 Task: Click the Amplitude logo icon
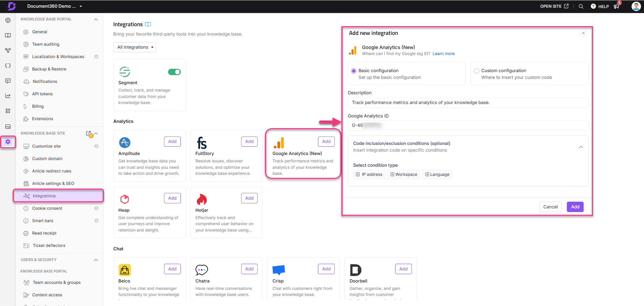125,143
